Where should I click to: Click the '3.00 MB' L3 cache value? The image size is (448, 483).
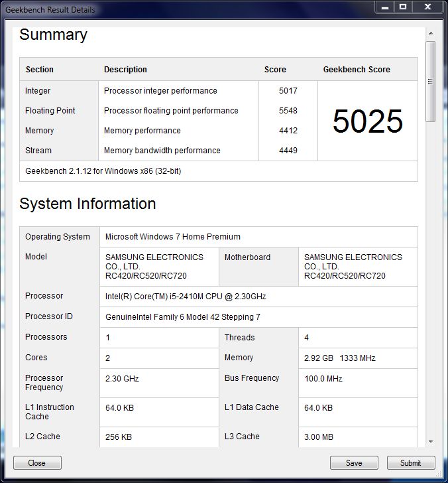tap(319, 437)
